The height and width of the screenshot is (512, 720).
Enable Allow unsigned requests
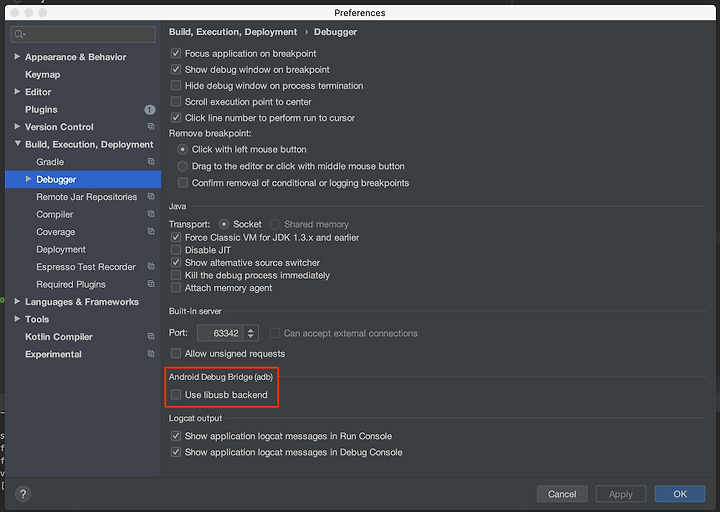point(176,354)
